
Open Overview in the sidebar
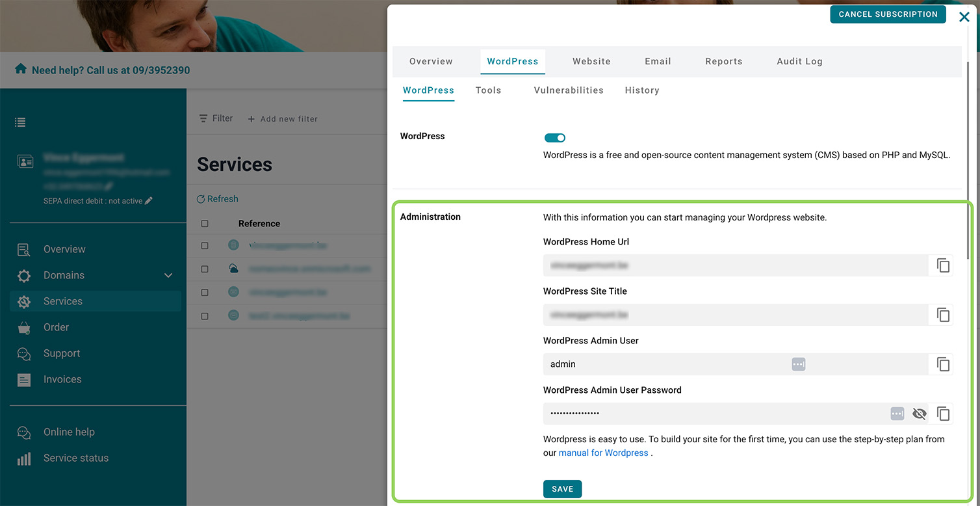tap(64, 249)
